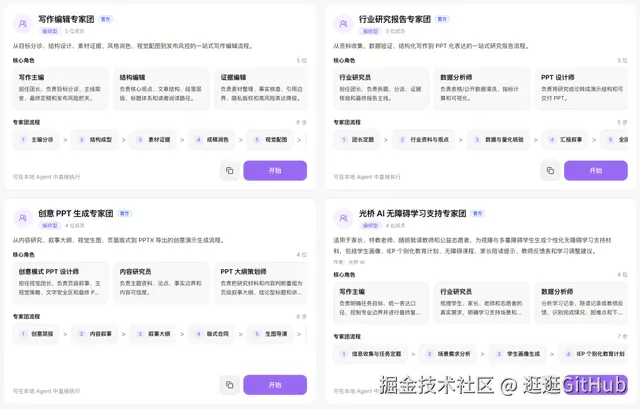Copy the 创意 PPT 生成专家团 card with the copy icon

pos(230,385)
